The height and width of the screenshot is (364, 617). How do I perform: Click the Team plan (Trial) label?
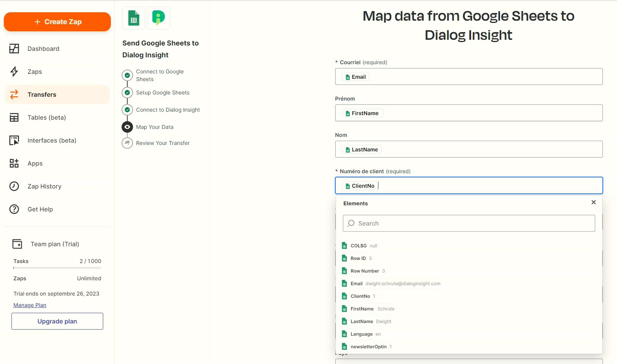coord(55,244)
